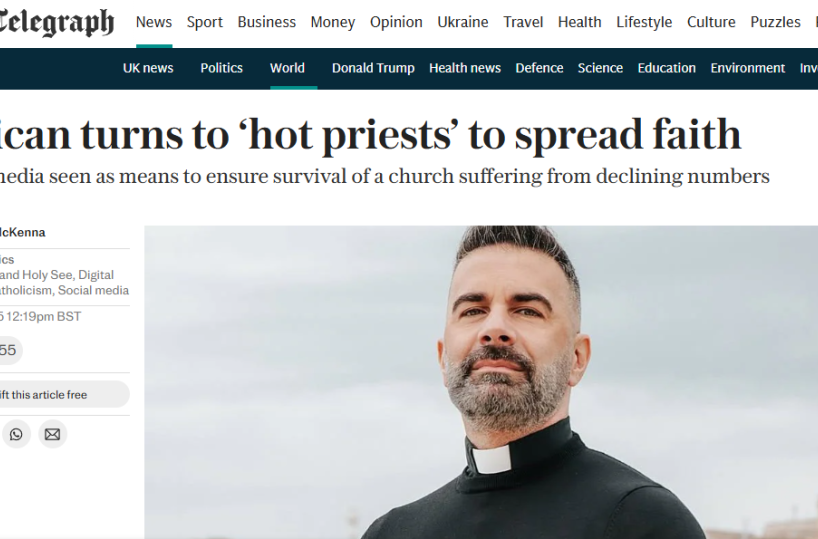Click the Telegraph logo
The width and height of the screenshot is (818, 539).
click(x=56, y=23)
